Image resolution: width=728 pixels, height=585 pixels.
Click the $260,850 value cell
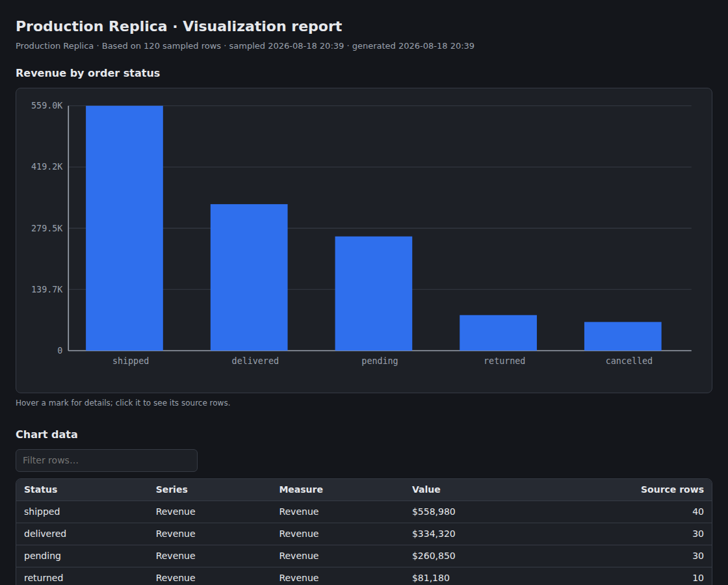click(434, 556)
